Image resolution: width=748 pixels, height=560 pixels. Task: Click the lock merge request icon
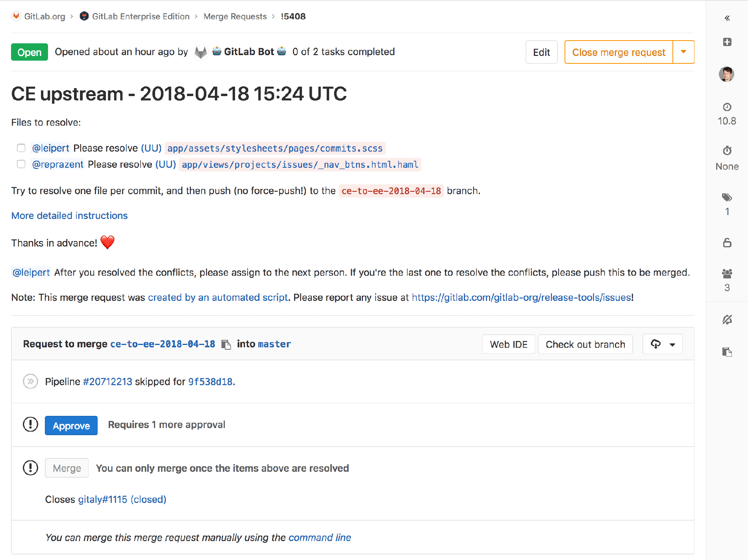click(x=727, y=243)
